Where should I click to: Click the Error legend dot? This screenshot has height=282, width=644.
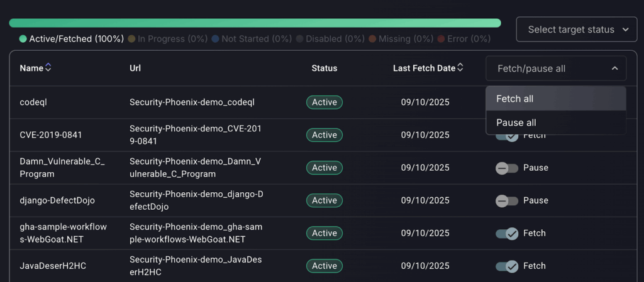[441, 39]
